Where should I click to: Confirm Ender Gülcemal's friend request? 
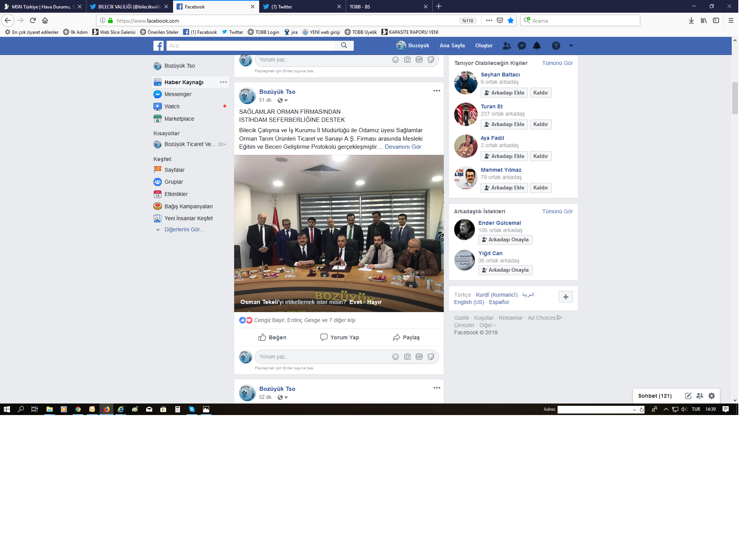(x=505, y=239)
